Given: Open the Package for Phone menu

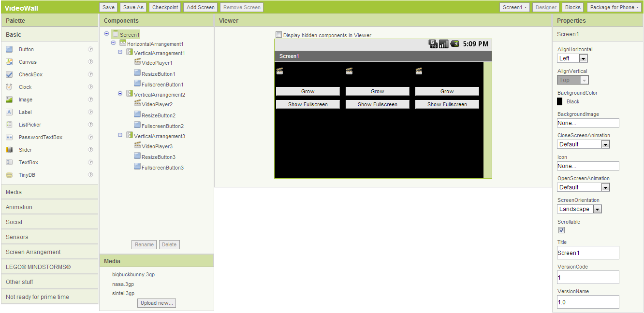Looking at the screenshot, I should [x=614, y=7].
